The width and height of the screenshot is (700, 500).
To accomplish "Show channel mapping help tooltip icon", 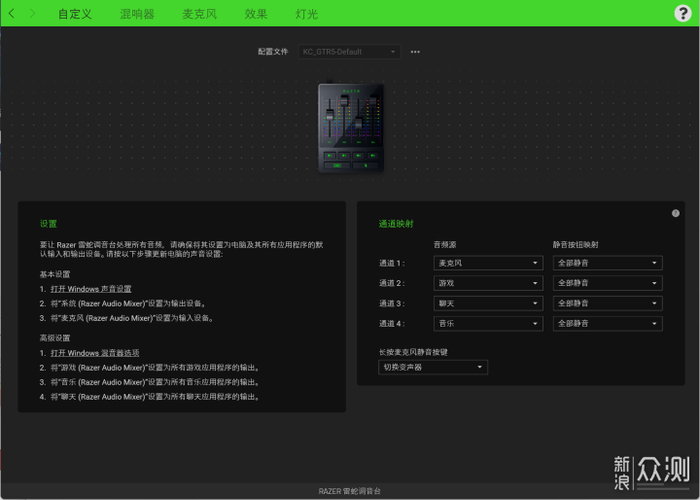I will coord(675,213).
